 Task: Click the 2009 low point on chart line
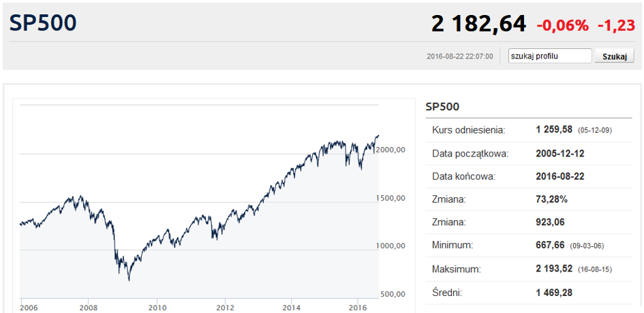pos(129,279)
